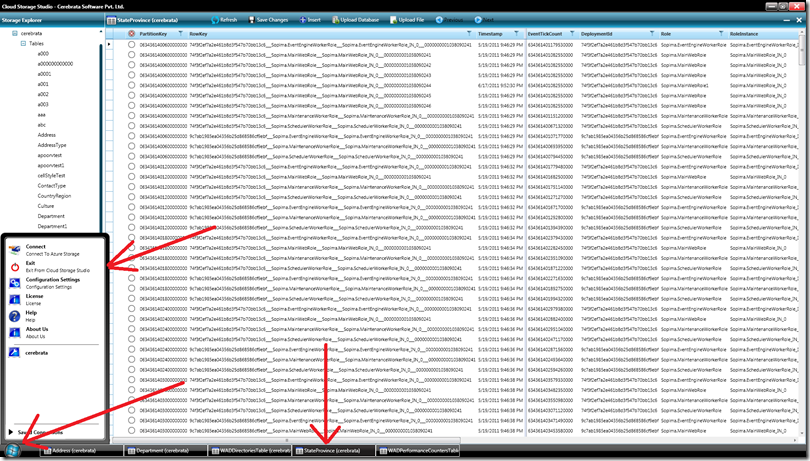This screenshot has height=461, width=810.
Task: Click the cerebrata connection icon in menu
Action: pos(14,352)
